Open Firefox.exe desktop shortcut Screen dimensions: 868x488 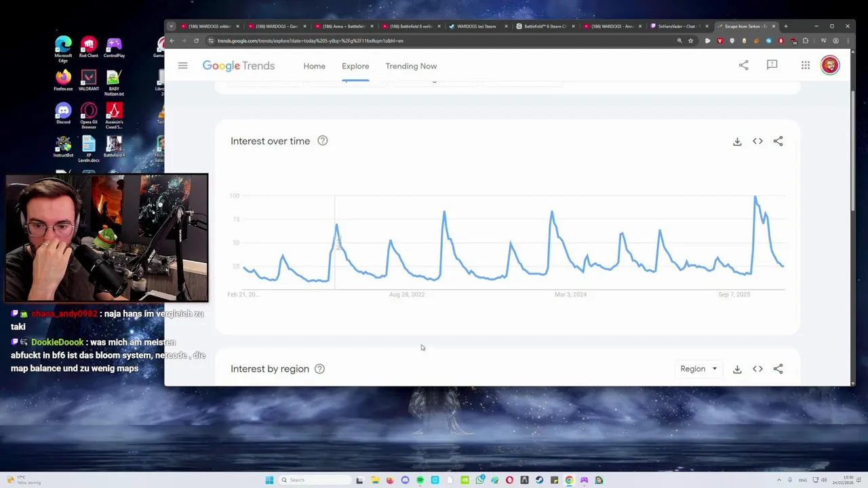pos(63,81)
